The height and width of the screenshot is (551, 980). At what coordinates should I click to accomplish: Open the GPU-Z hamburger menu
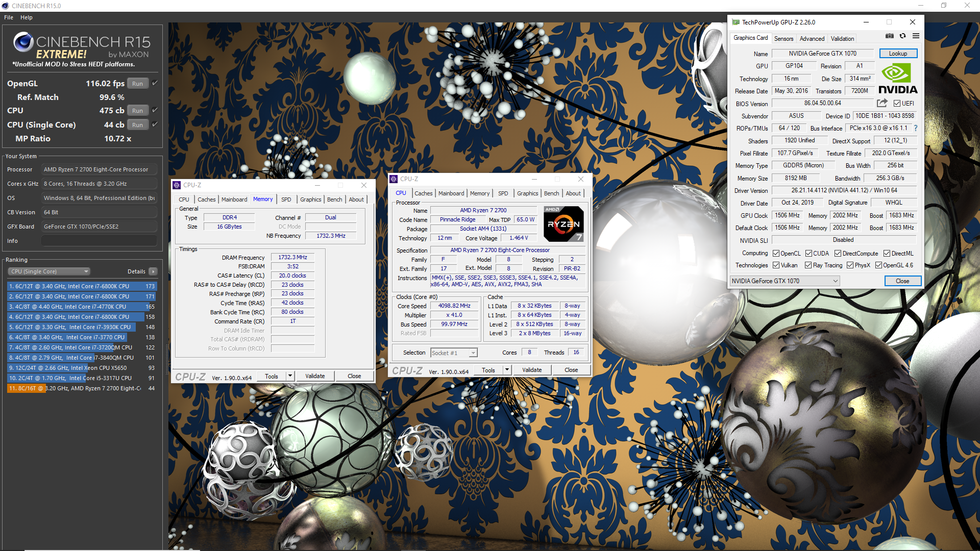coord(916,36)
